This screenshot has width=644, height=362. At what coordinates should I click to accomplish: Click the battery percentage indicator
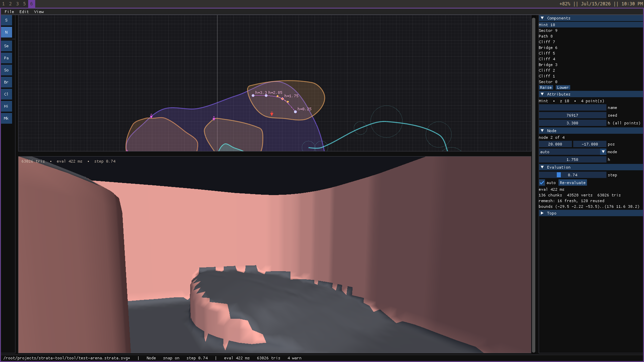pyautogui.click(x=565, y=4)
